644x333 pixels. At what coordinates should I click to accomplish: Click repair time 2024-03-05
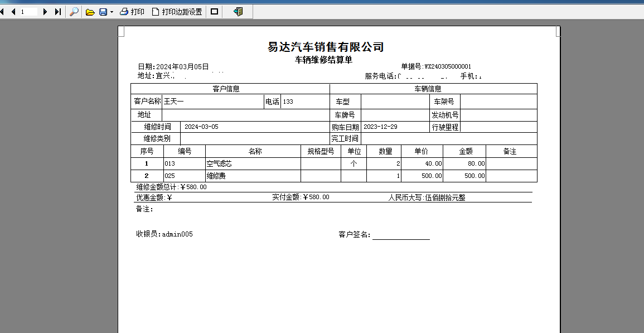201,127
